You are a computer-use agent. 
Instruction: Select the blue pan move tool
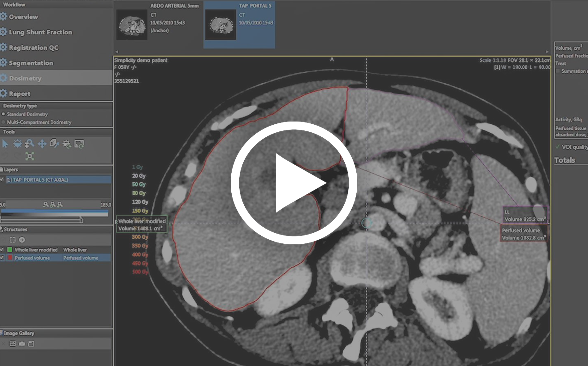(x=42, y=144)
